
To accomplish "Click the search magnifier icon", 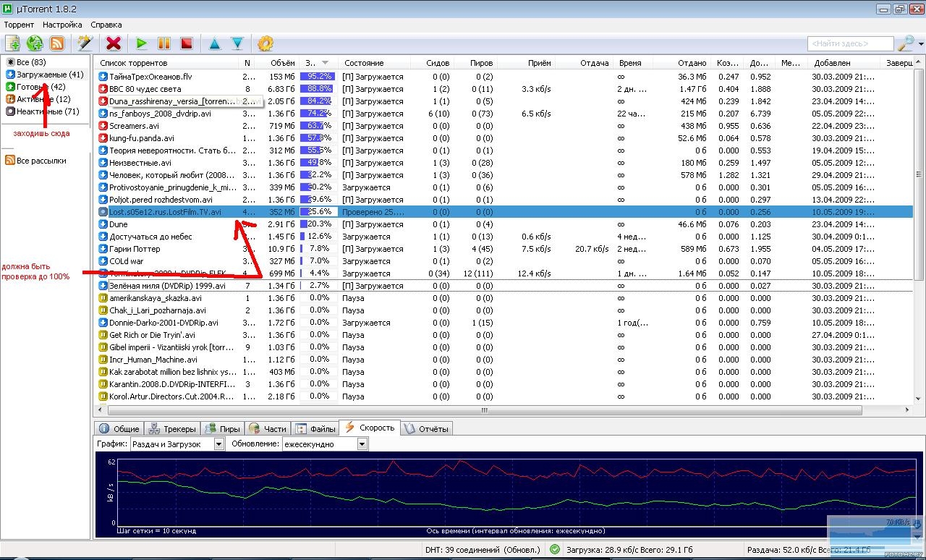I will pos(905,43).
